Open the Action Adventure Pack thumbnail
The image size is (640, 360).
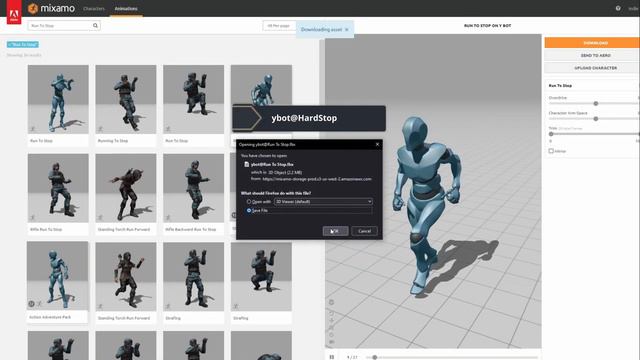[x=58, y=276]
